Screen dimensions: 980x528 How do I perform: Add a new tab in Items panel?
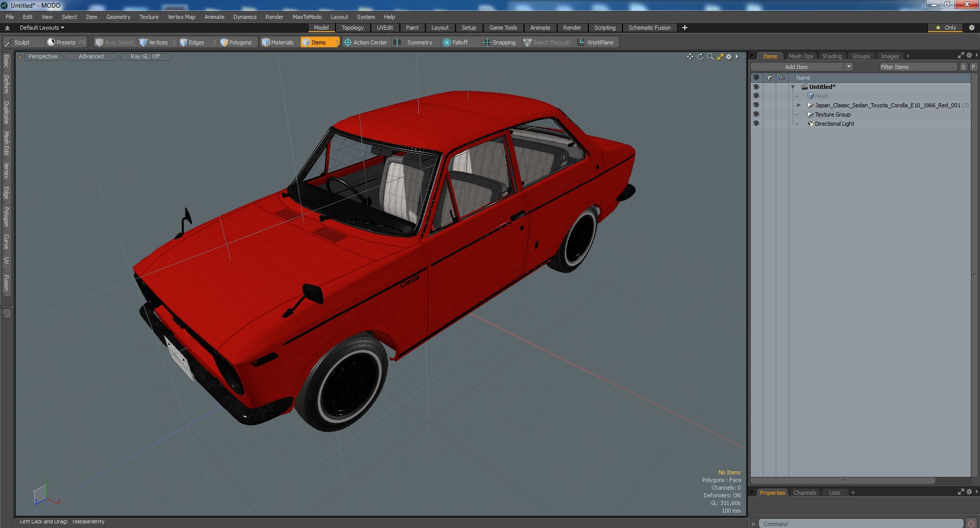pos(908,56)
